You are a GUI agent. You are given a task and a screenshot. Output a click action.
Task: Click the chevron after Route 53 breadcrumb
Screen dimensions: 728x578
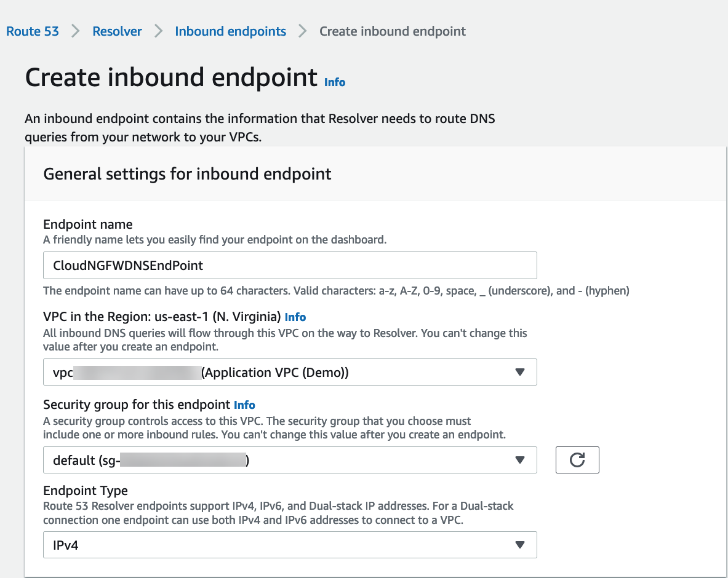76,31
